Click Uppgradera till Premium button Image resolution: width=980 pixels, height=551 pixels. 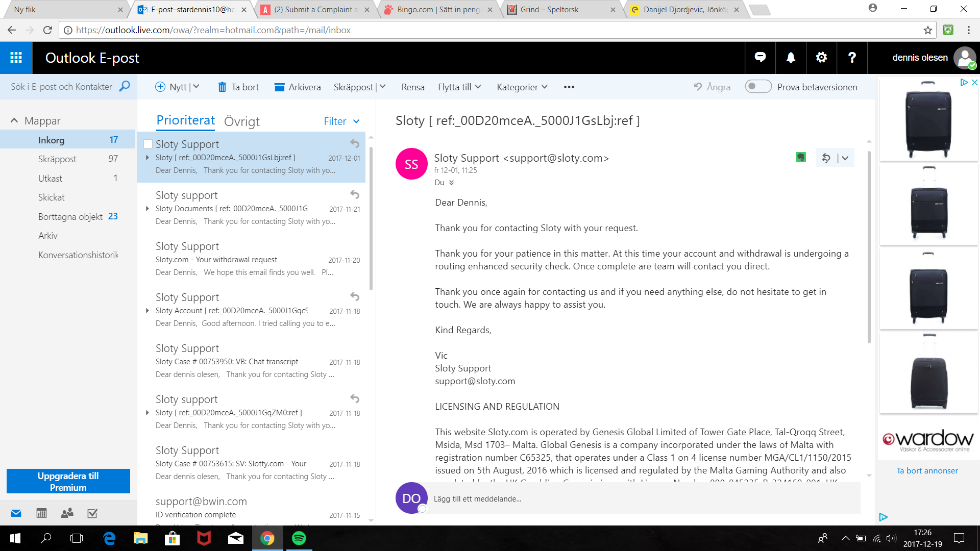68,481
